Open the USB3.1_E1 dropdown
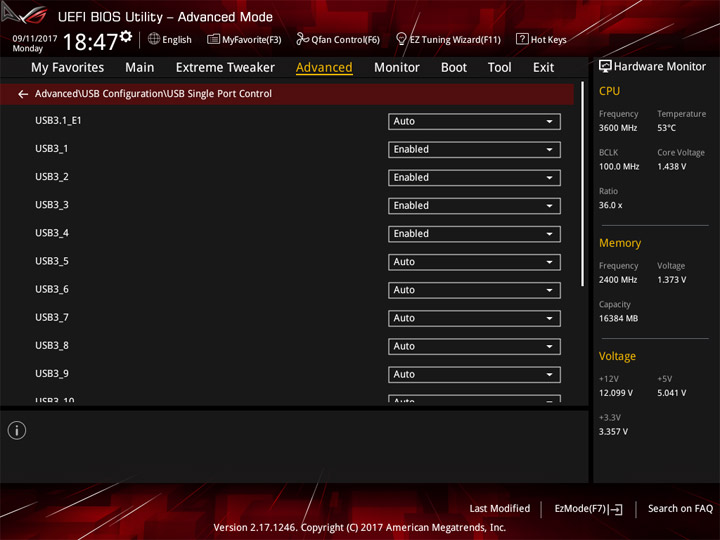The image size is (720, 540). (x=474, y=121)
